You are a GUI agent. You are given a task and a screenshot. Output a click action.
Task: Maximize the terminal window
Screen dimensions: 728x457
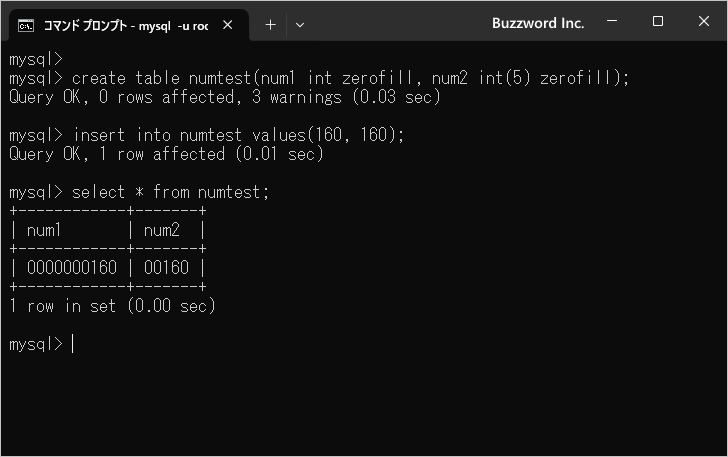click(657, 21)
